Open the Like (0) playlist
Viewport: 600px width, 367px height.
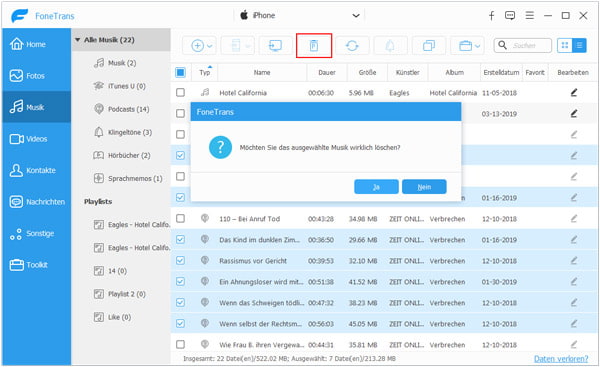(112, 317)
